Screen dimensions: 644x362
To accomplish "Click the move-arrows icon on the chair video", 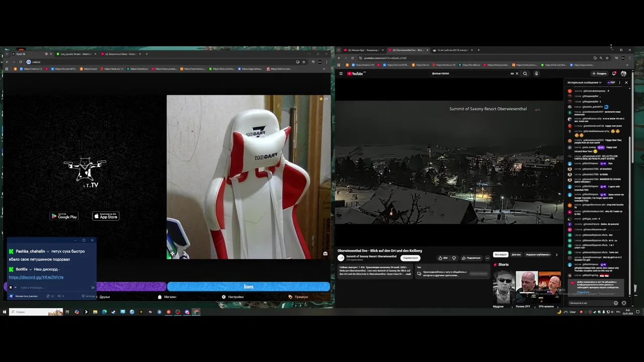I will 172,254.
